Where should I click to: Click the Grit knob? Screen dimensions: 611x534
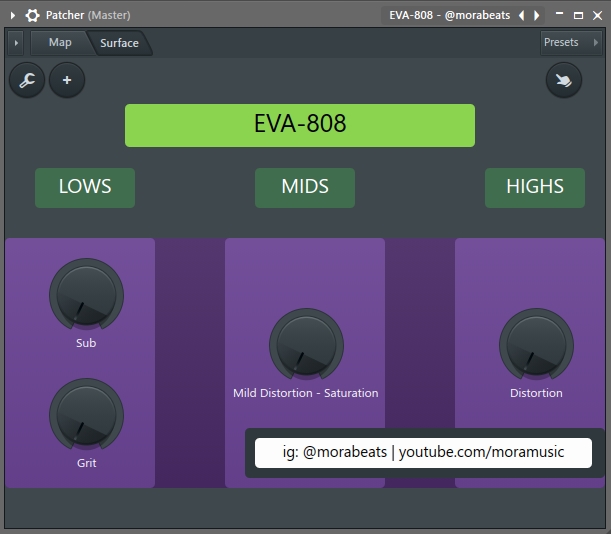(86, 415)
